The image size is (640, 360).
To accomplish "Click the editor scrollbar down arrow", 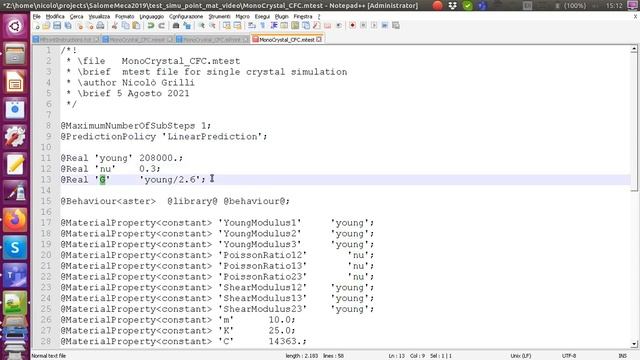I will point(633,344).
